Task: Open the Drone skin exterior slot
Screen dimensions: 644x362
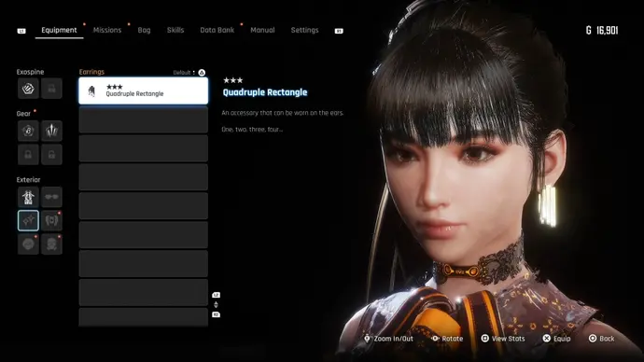Action: click(x=51, y=220)
